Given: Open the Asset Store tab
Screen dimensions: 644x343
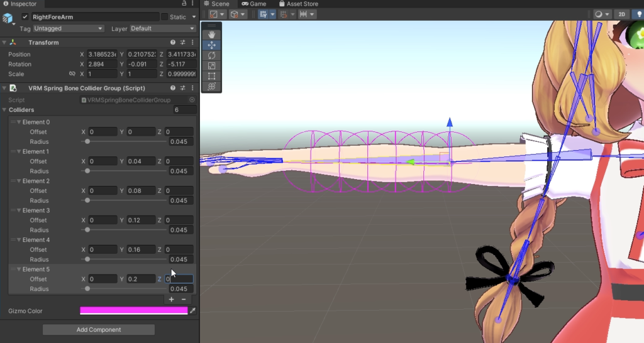Looking at the screenshot, I should [x=299, y=4].
